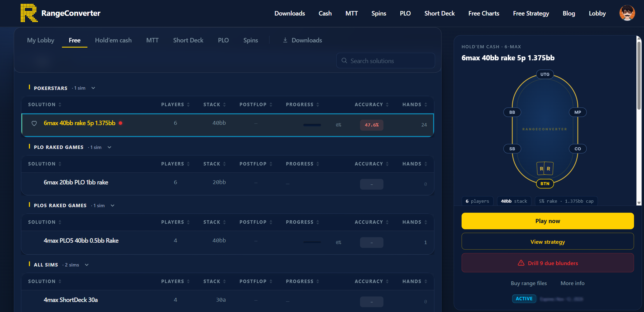Select the UTG seat on the table
The width and height of the screenshot is (644, 312).
(x=545, y=74)
